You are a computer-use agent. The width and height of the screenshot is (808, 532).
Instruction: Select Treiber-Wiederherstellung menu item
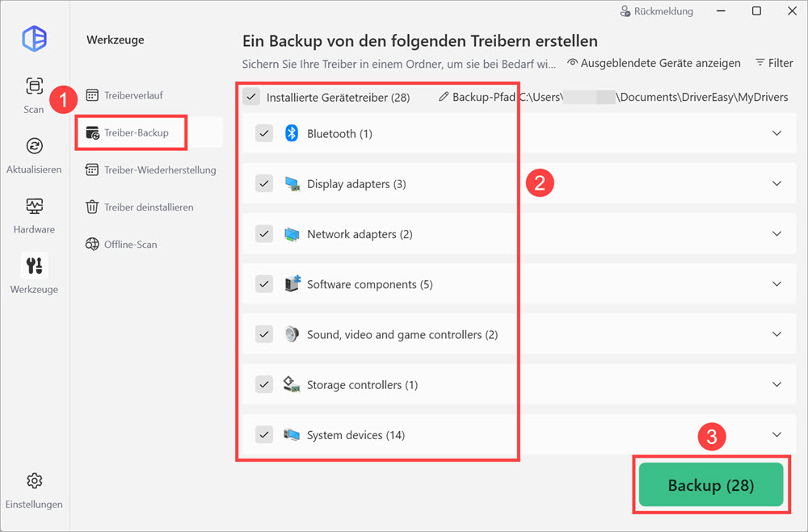[x=159, y=170]
